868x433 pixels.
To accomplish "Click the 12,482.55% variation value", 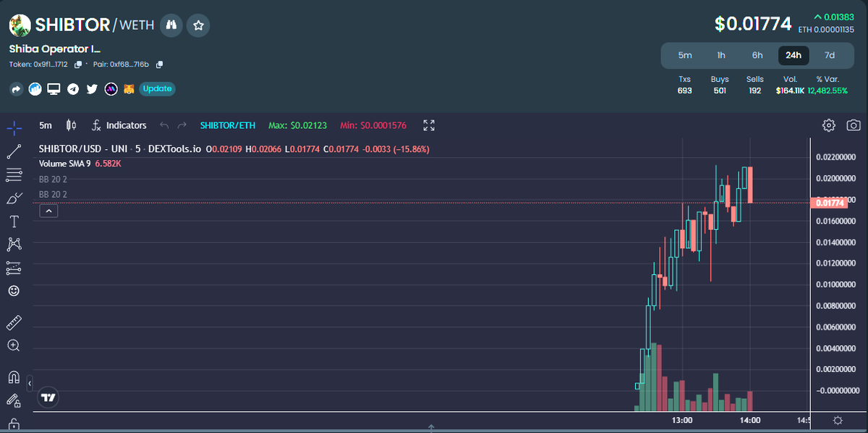I will coord(827,91).
